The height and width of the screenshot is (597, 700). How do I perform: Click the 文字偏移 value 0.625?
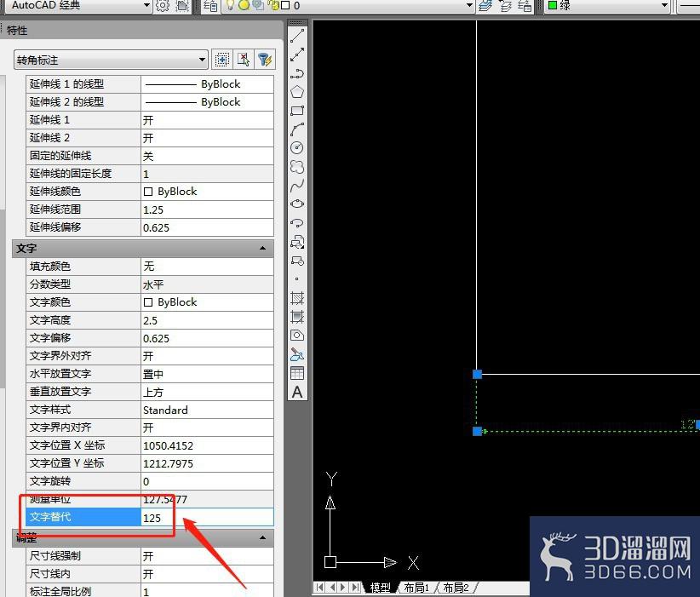[x=207, y=338]
